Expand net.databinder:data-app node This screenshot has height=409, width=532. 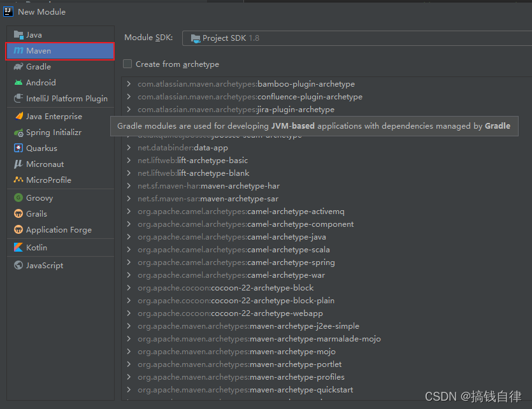[129, 148]
